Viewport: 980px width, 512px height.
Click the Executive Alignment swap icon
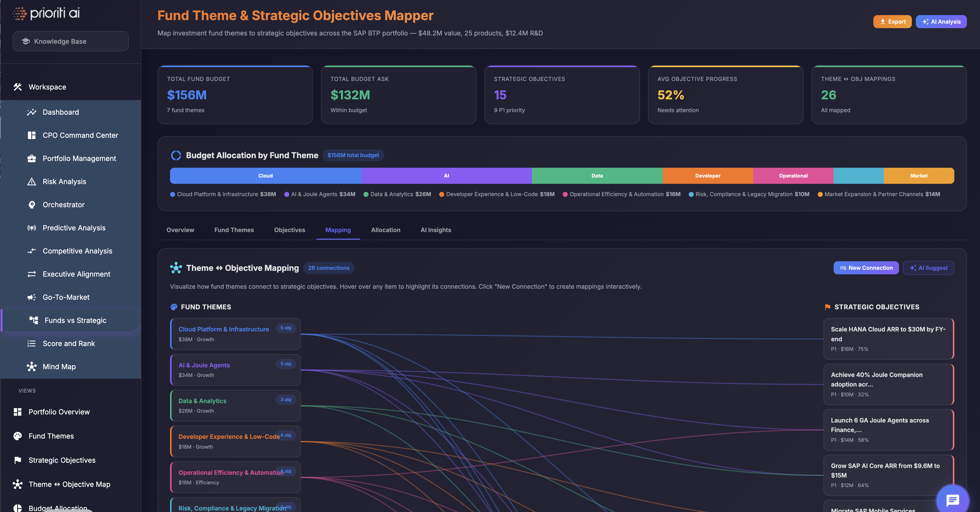[32, 274]
